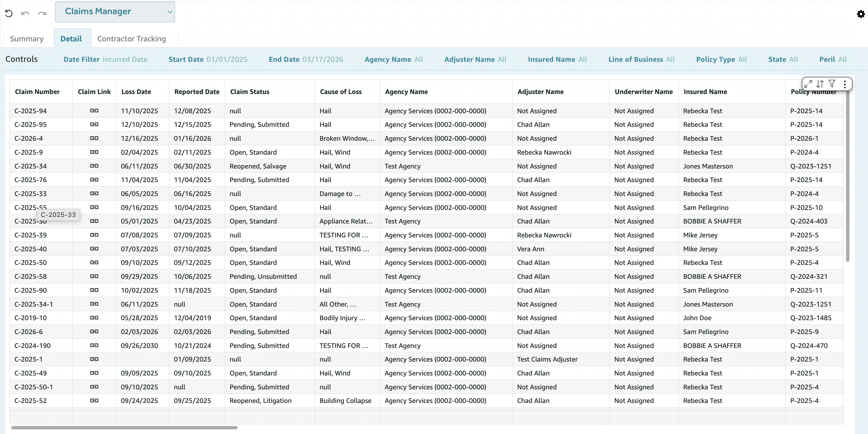Click the sort arrows icon on table
Viewport: 868px width, 434px height.
pyautogui.click(x=820, y=84)
